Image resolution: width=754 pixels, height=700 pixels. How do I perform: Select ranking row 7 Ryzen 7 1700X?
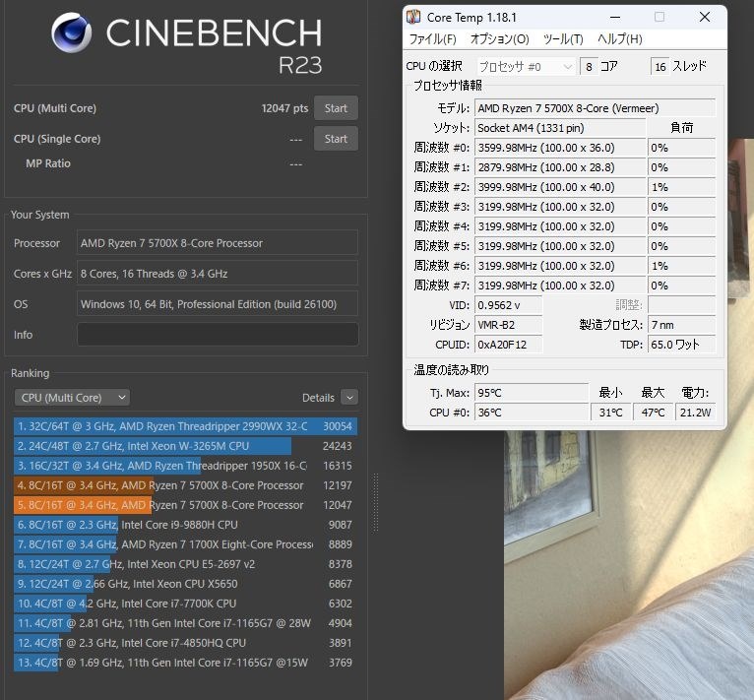tap(185, 544)
